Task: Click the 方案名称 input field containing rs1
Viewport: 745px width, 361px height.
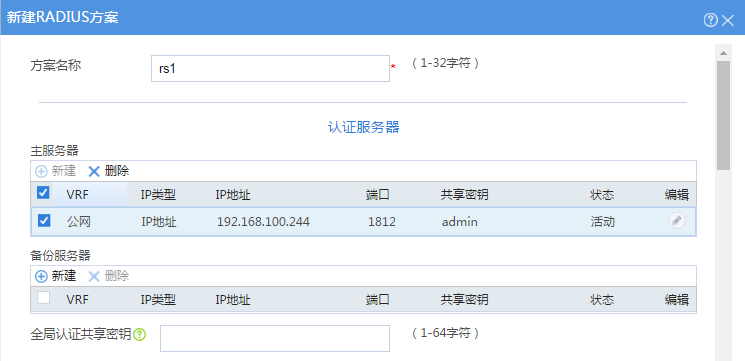Action: pyautogui.click(x=270, y=68)
